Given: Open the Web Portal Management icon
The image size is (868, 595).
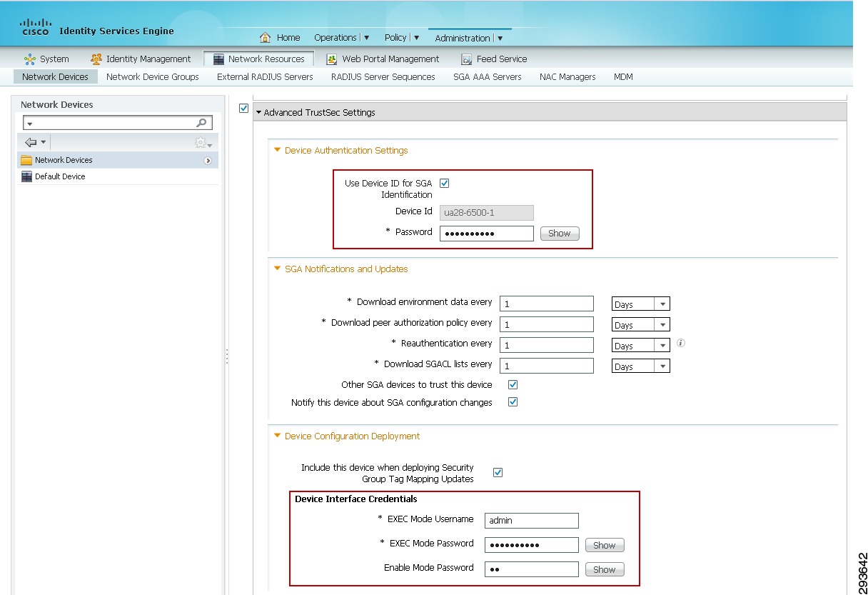Looking at the screenshot, I should [x=332, y=59].
